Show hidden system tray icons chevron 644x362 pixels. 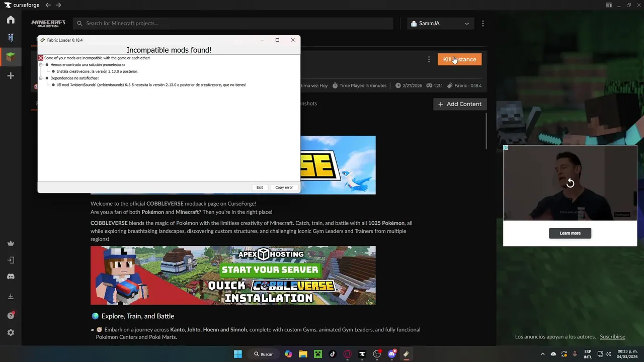[542, 354]
